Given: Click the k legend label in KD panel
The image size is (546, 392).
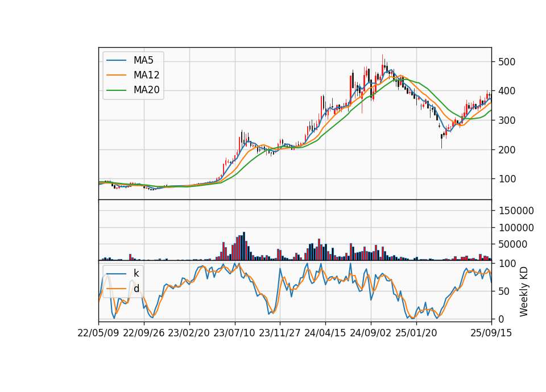Looking at the screenshot, I should coord(136,273).
